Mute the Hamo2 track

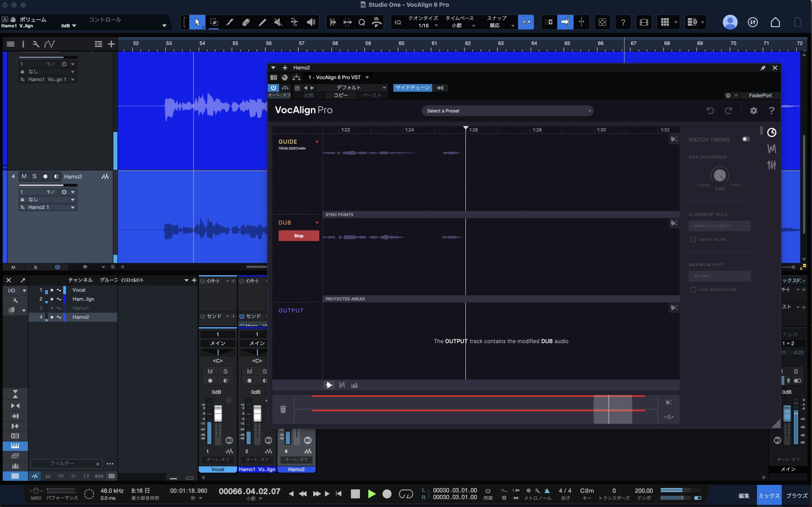pos(24,176)
